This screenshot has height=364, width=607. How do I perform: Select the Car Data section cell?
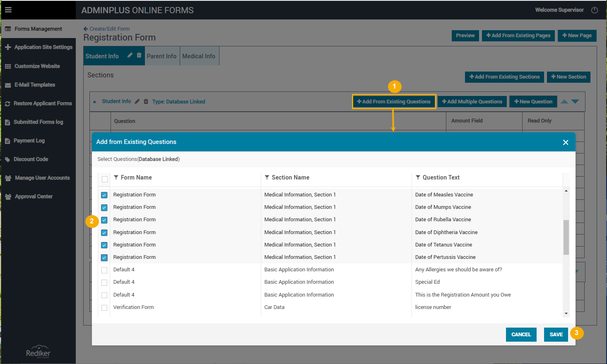(x=275, y=307)
